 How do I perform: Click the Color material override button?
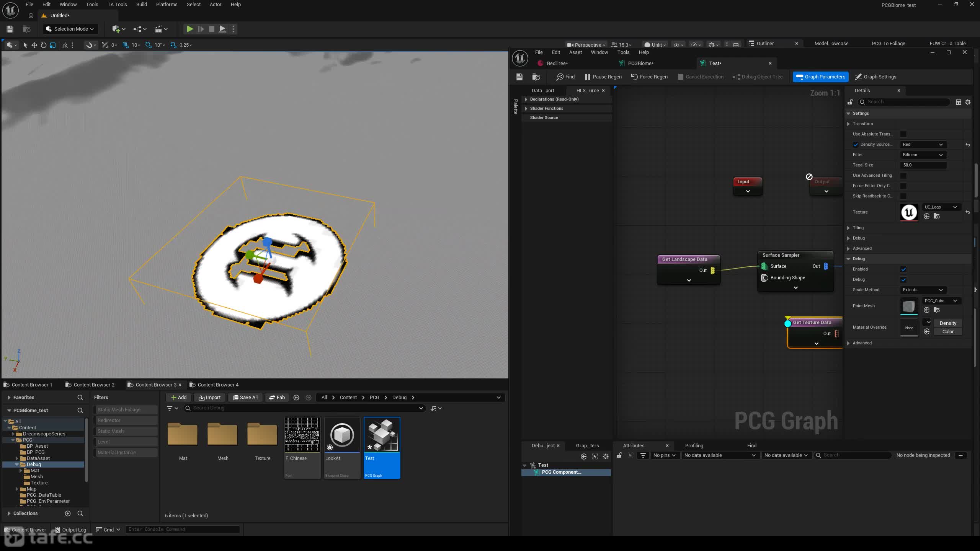click(948, 332)
